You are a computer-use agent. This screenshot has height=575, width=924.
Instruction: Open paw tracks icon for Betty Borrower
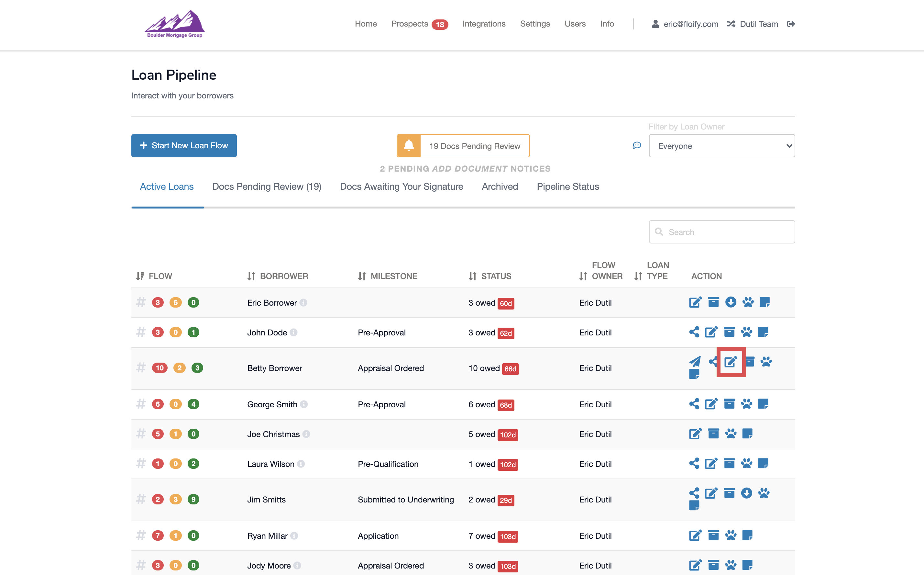(x=766, y=362)
